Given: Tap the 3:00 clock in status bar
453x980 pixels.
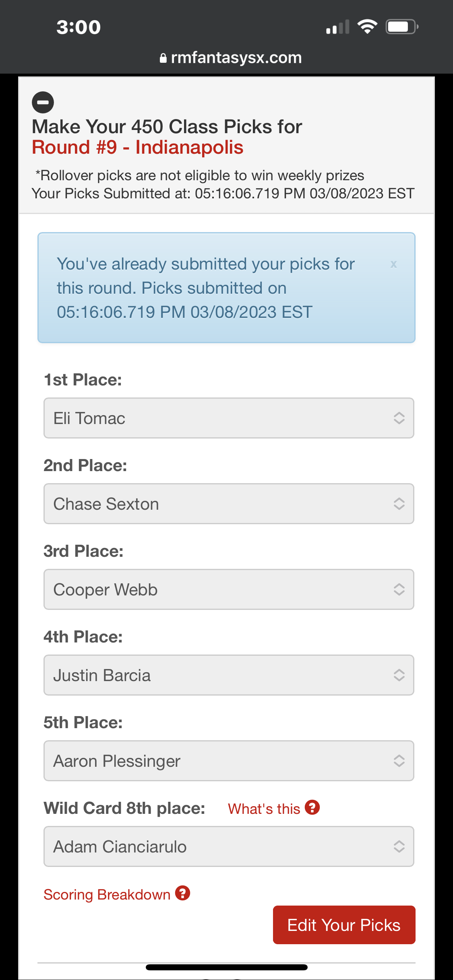Looking at the screenshot, I should pyautogui.click(x=79, y=27).
